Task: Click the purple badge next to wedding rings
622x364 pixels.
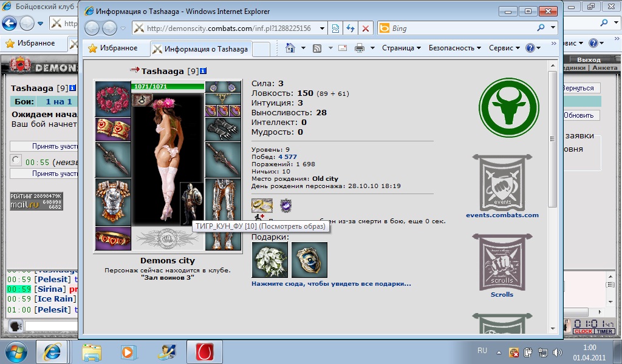Action: tap(286, 205)
